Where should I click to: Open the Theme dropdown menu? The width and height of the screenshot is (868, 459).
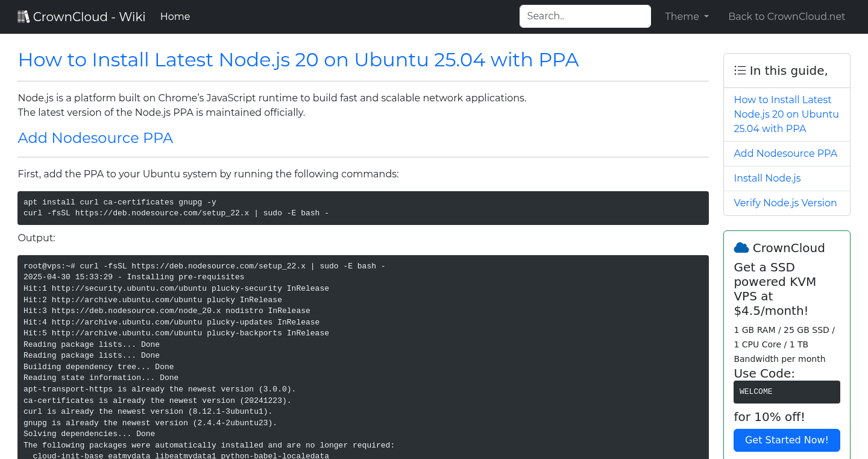click(x=687, y=17)
